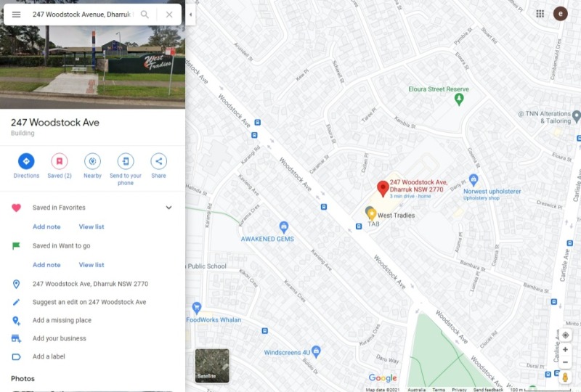Share this location
Viewport: 581px width, 392px height.
coord(158,166)
